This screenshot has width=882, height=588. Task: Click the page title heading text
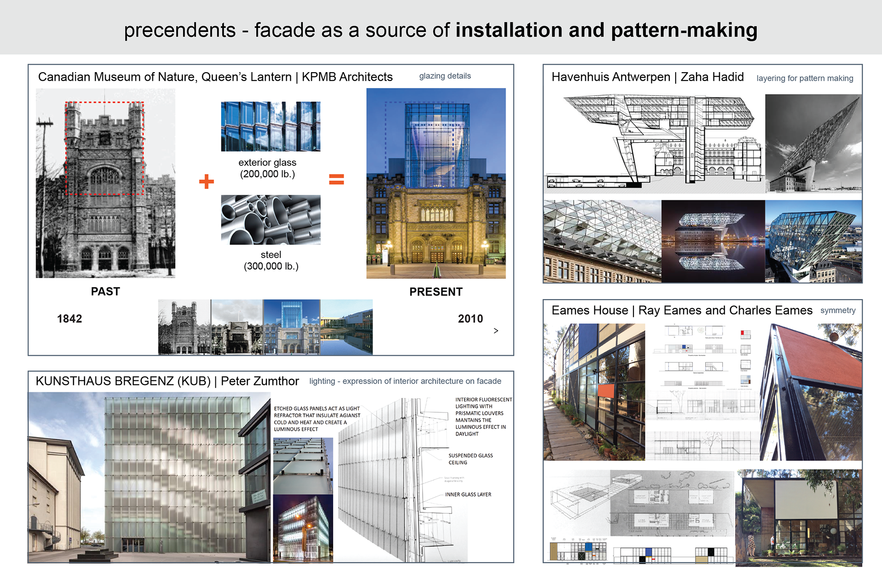click(x=441, y=30)
